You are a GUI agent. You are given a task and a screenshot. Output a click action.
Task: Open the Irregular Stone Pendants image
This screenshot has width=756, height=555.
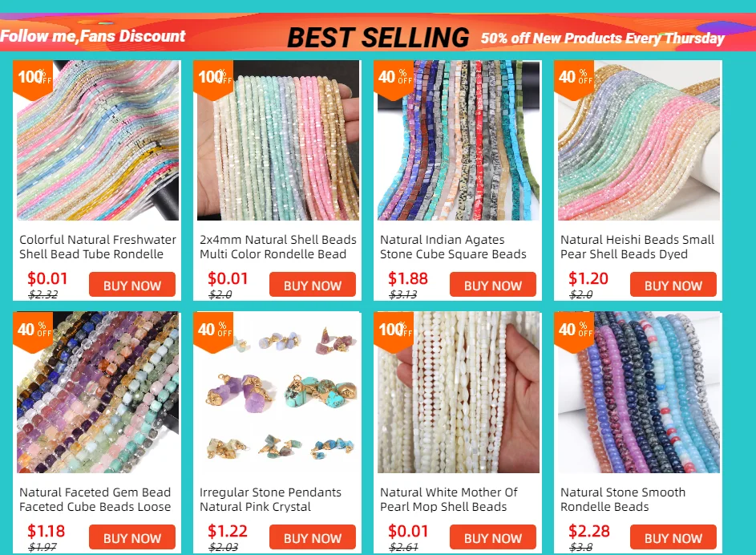click(x=278, y=392)
